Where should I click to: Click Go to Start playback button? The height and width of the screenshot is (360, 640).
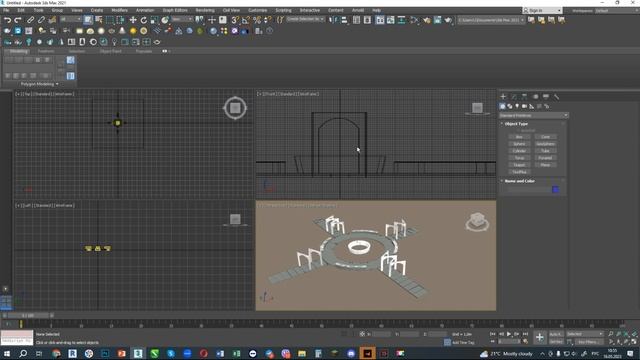click(x=493, y=334)
